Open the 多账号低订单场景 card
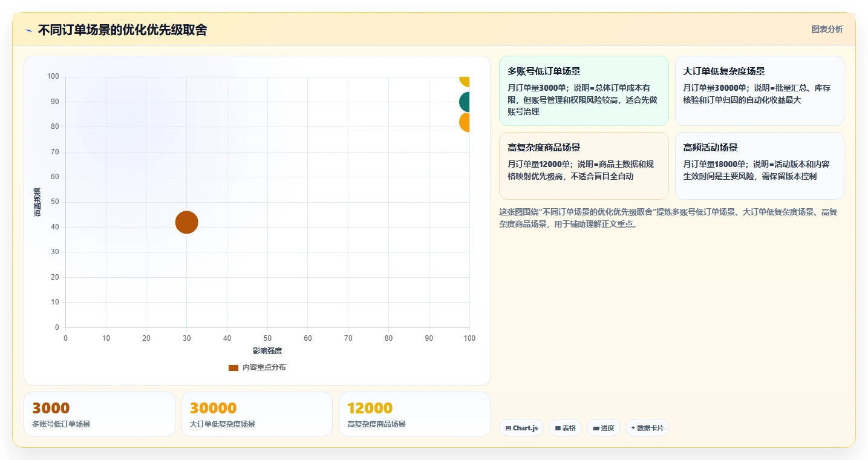The image size is (868, 460). (584, 91)
